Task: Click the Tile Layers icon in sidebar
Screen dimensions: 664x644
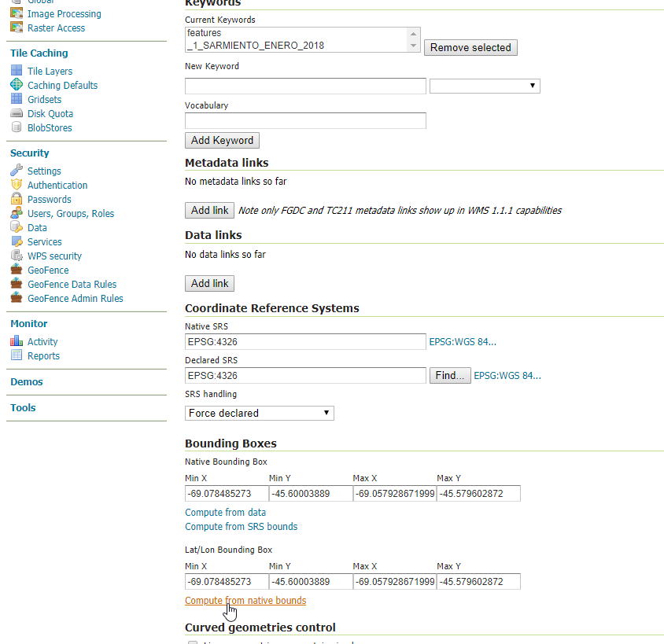Action: pos(17,71)
